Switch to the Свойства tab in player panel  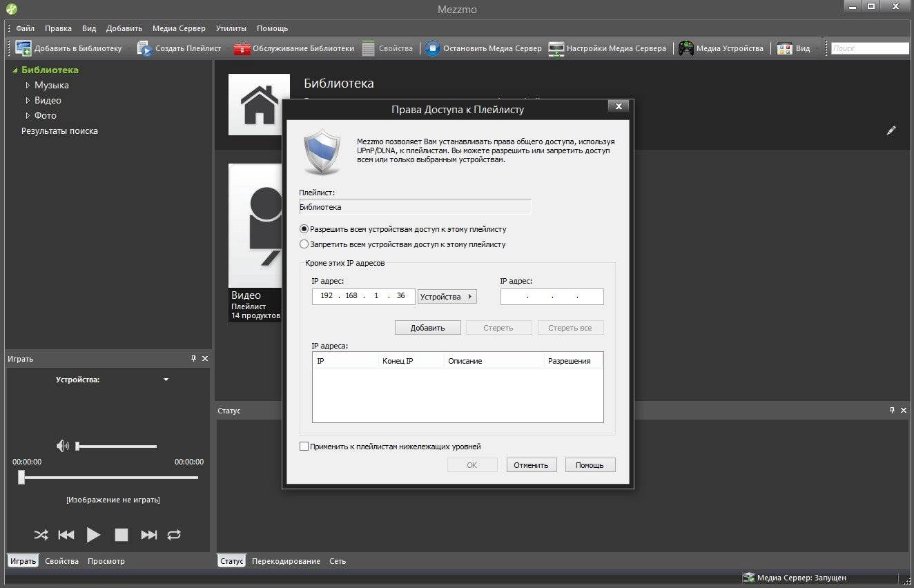(x=62, y=561)
